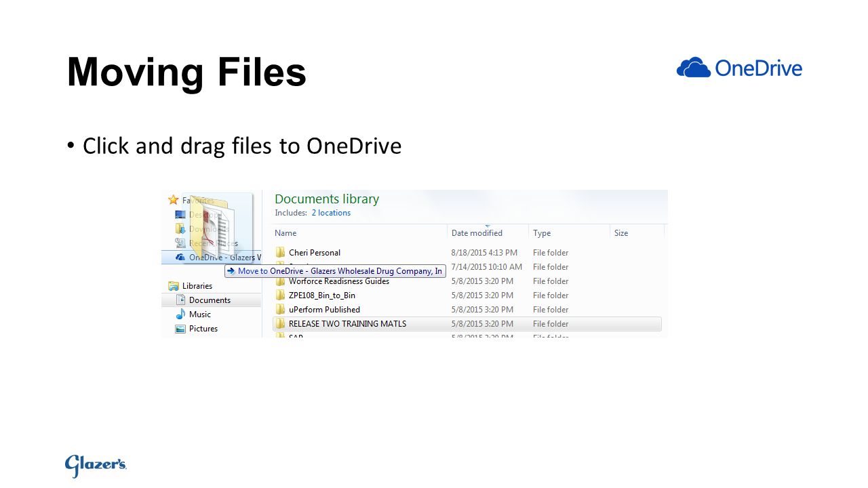Select the Libraries node in the sidebar
This screenshot has width=868, height=488.
[x=197, y=286]
